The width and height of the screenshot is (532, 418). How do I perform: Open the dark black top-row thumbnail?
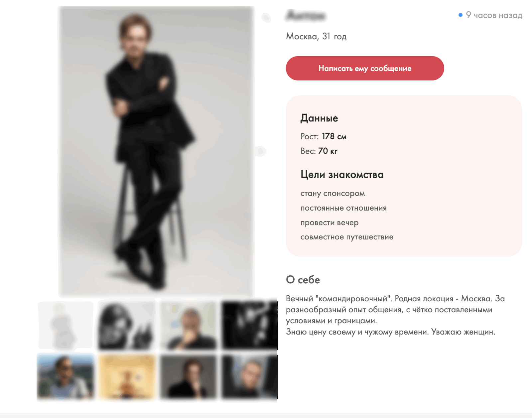coord(250,325)
